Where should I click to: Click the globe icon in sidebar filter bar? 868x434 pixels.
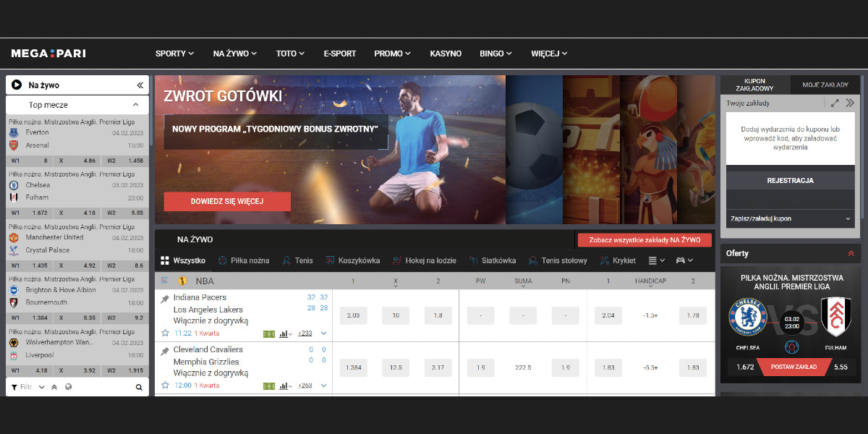coord(68,388)
